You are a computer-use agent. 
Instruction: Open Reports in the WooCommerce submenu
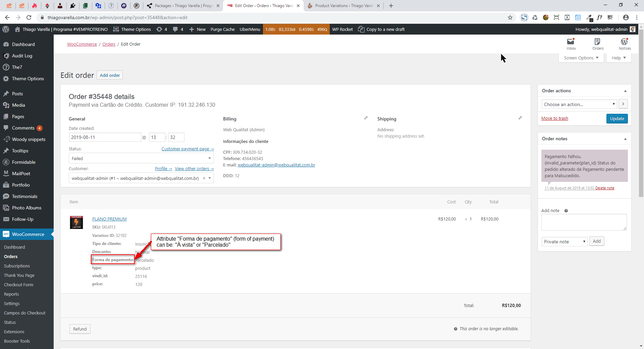pyautogui.click(x=11, y=294)
